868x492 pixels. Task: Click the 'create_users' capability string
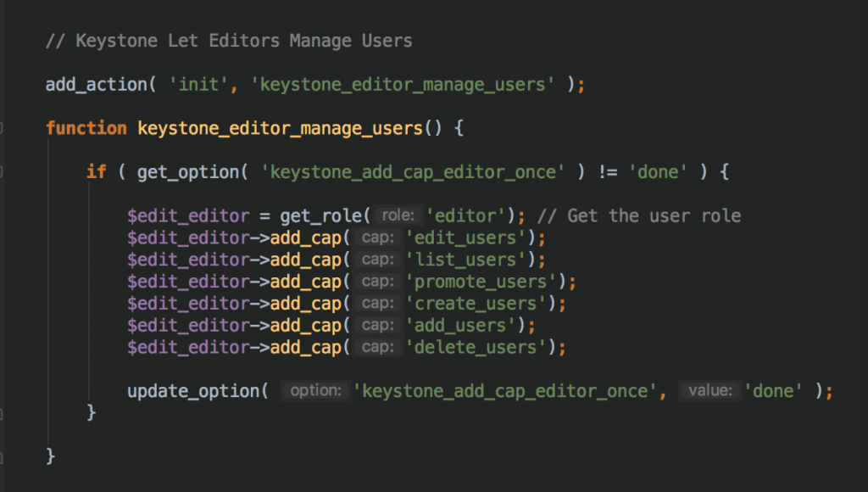point(476,304)
